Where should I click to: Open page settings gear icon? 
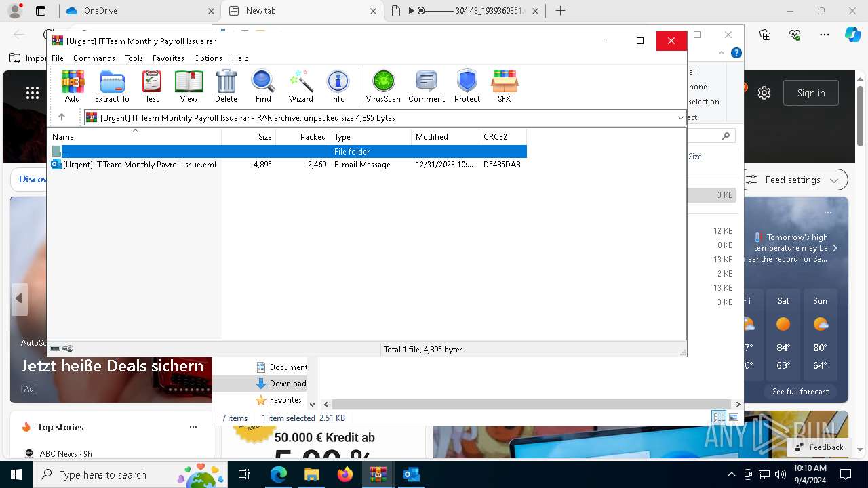pos(764,93)
